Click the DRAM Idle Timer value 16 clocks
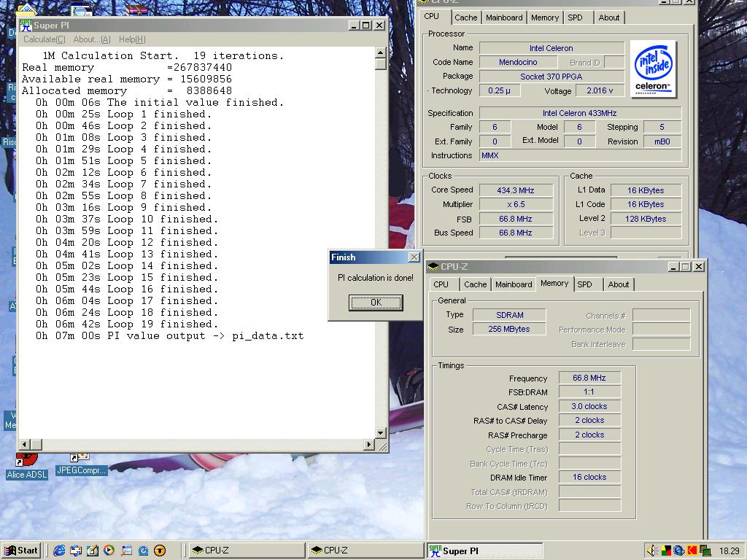This screenshot has width=747, height=560. coord(589,477)
